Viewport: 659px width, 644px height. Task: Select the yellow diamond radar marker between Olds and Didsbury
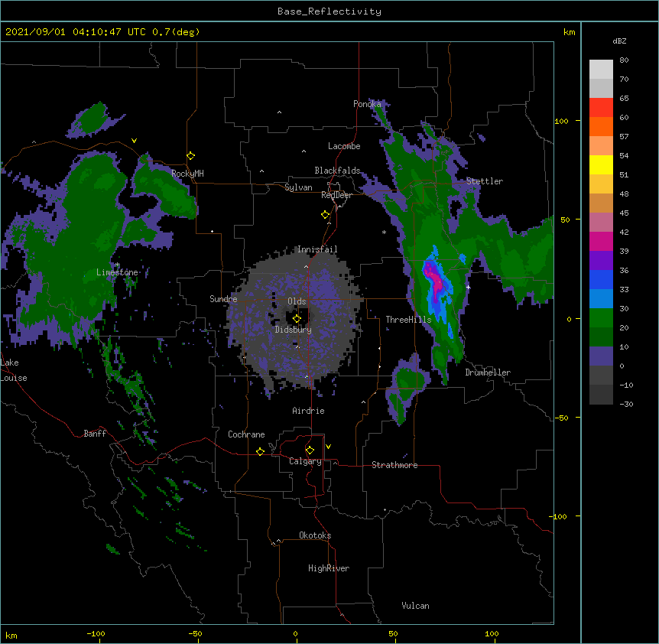pos(297,319)
